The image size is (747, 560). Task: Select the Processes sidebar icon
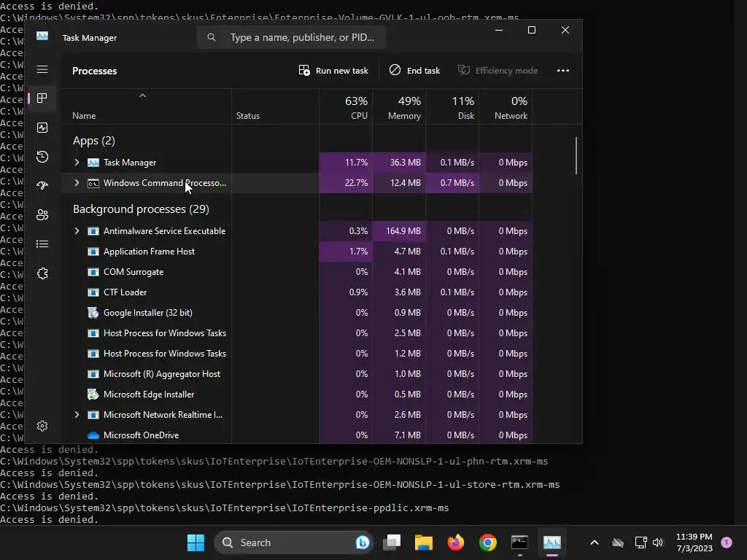pos(42,98)
